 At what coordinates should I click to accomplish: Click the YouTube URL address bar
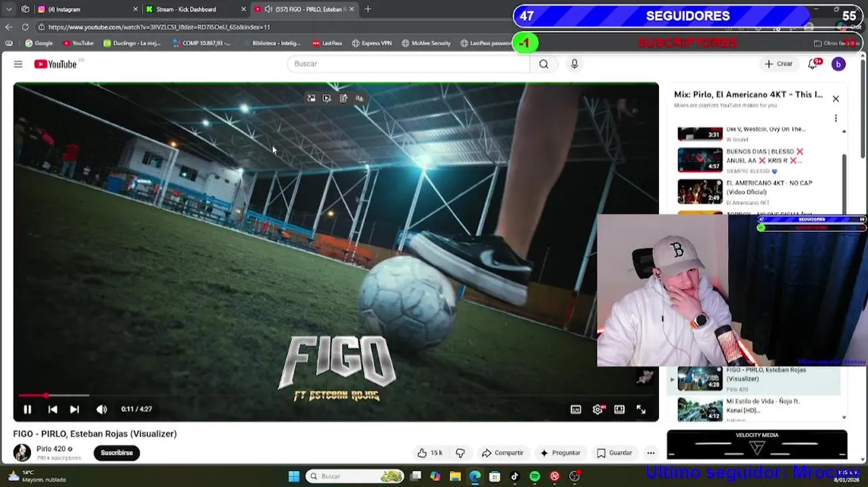click(270, 27)
